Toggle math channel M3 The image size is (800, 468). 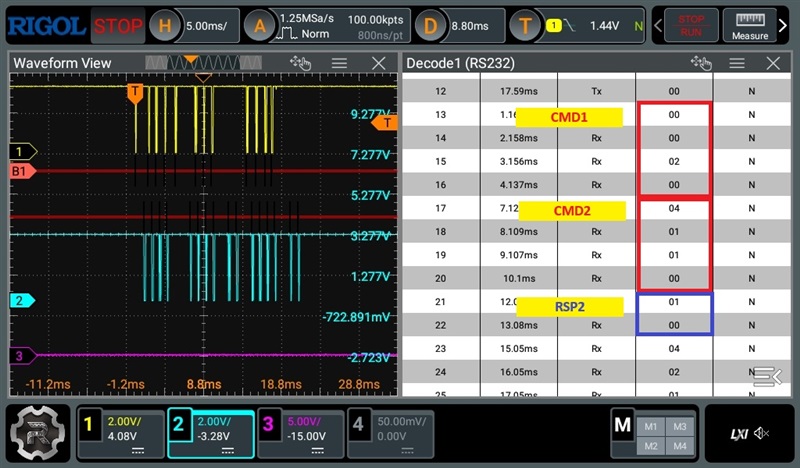680,427
